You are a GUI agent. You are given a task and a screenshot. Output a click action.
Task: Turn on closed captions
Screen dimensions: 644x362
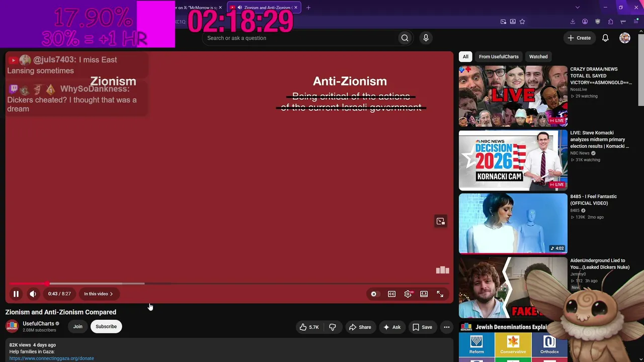391,294
